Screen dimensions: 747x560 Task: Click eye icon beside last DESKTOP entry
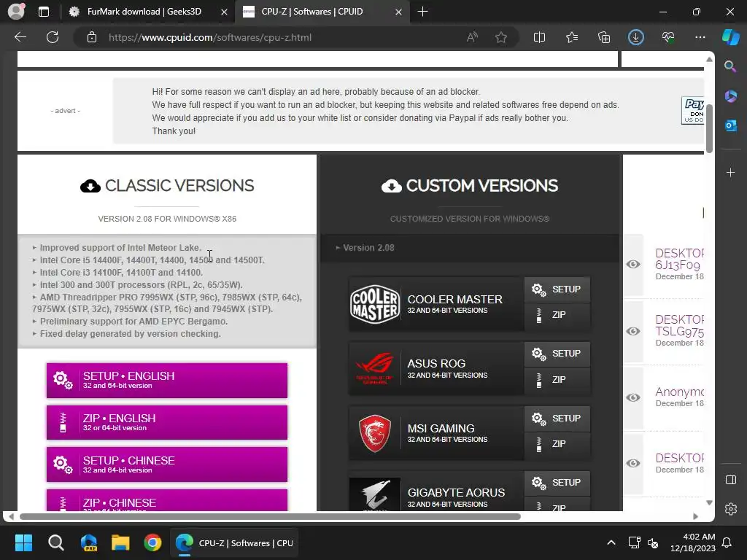click(633, 463)
